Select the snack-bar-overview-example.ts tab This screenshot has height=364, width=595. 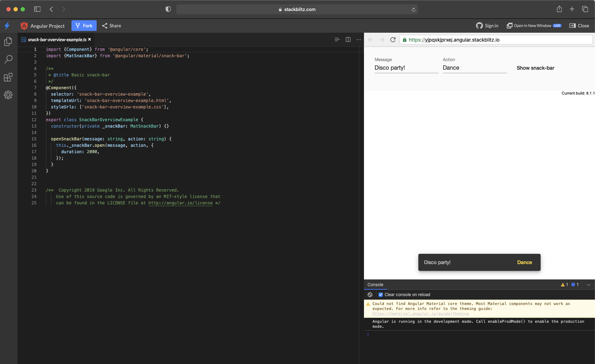(x=57, y=39)
